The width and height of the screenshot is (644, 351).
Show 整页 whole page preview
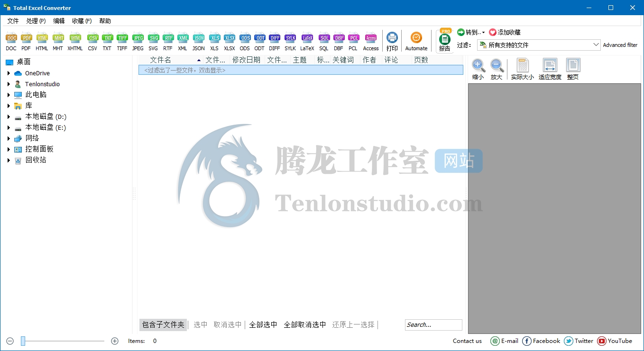573,69
